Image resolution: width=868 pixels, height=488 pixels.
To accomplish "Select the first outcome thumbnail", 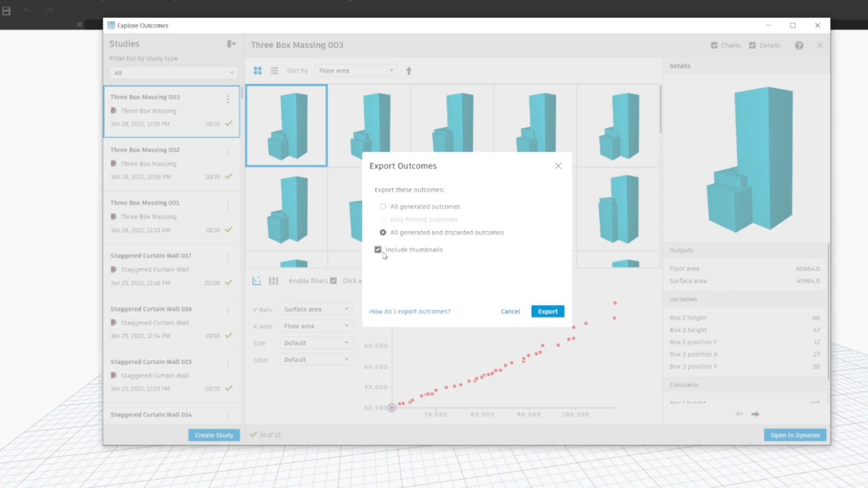I will pyautogui.click(x=286, y=125).
